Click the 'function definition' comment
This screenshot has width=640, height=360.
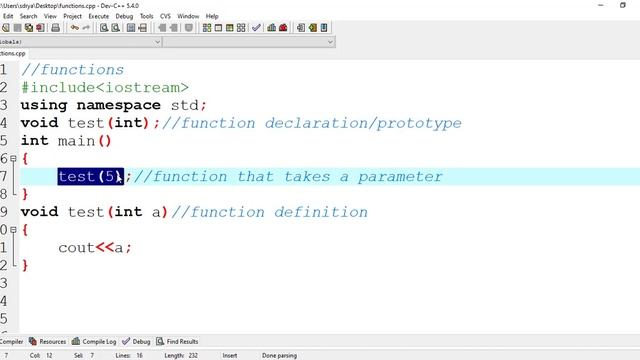tap(270, 212)
